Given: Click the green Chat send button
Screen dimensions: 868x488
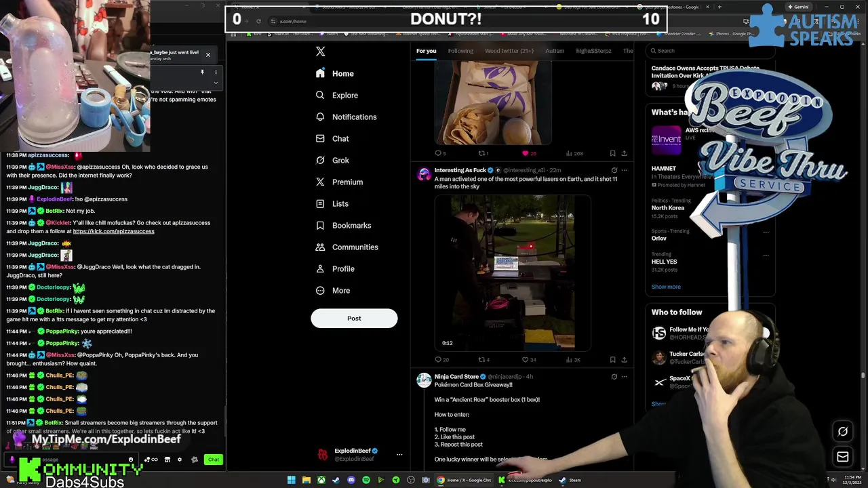Looking at the screenshot, I should 214,460.
